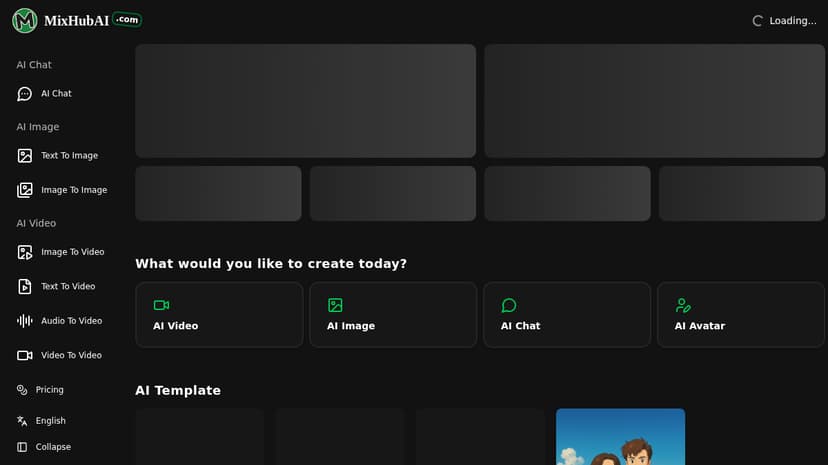This screenshot has height=465, width=828.
Task: Open the Pricing page link
Action: (50, 390)
